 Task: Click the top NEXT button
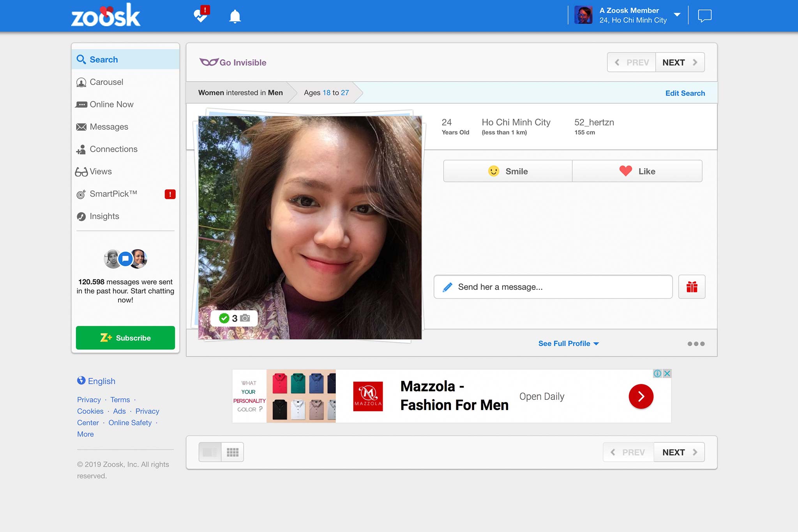coord(680,62)
